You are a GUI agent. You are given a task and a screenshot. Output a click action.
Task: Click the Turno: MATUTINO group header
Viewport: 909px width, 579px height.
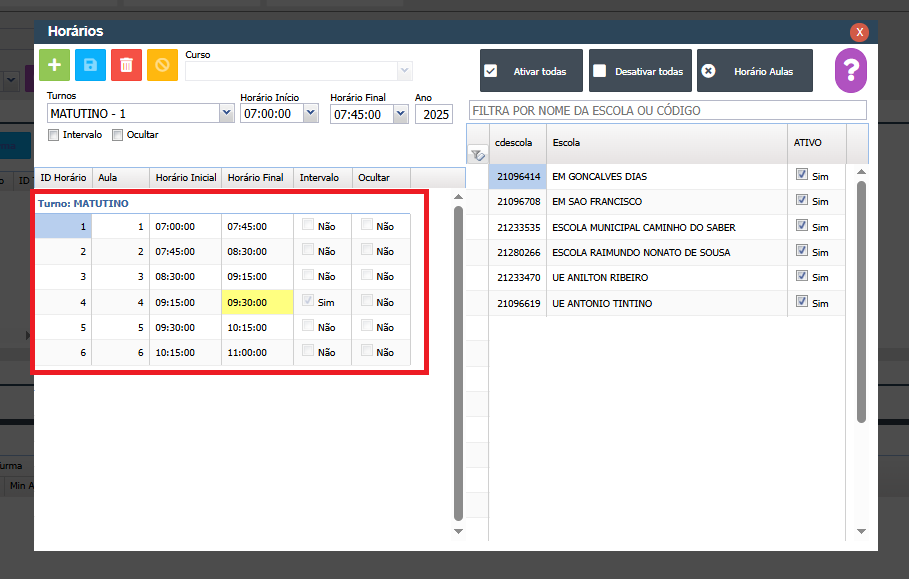83,203
